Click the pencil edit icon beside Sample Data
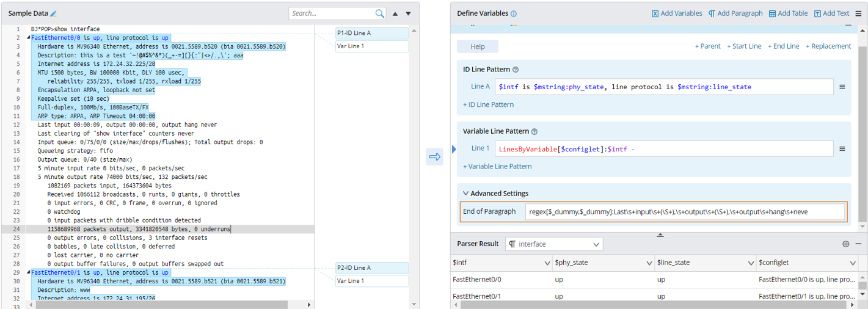 [x=53, y=13]
